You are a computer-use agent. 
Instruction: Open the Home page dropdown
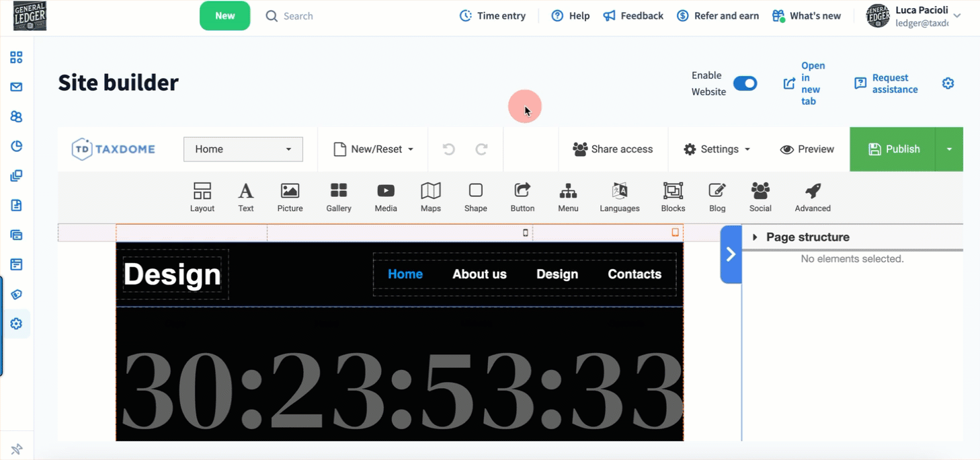pyautogui.click(x=243, y=149)
